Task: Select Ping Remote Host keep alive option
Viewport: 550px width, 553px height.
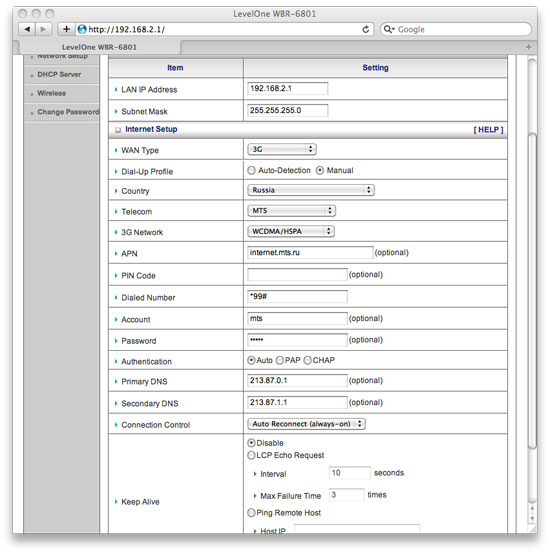Action: (251, 512)
